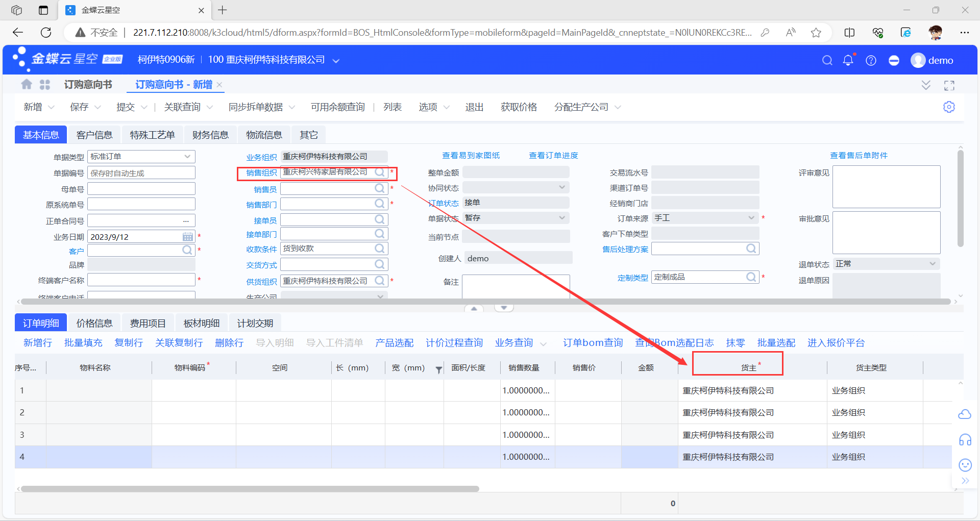Open the notifications bell
The width and height of the screenshot is (980, 521).
(x=848, y=60)
